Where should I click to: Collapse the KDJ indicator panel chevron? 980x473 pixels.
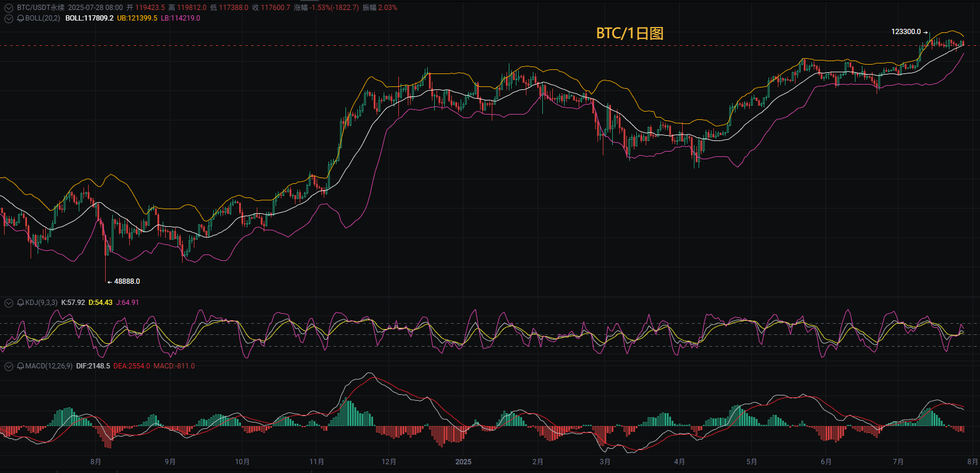coord(9,303)
